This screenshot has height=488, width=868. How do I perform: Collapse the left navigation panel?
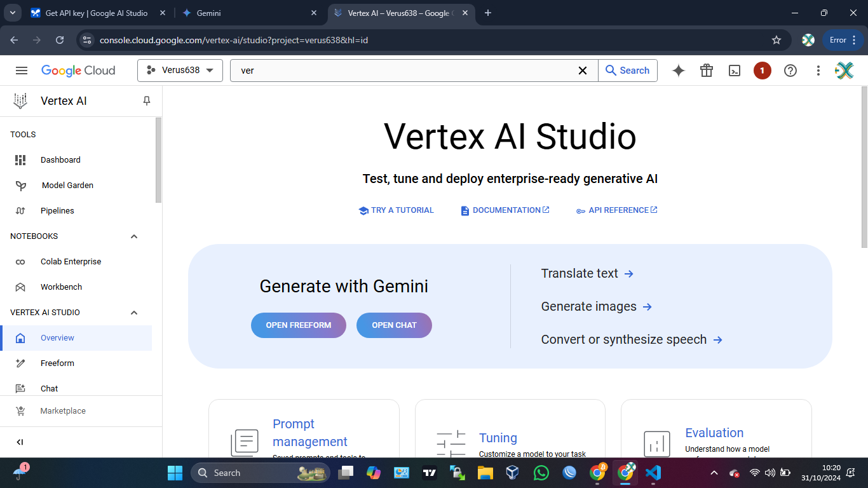[x=20, y=442]
